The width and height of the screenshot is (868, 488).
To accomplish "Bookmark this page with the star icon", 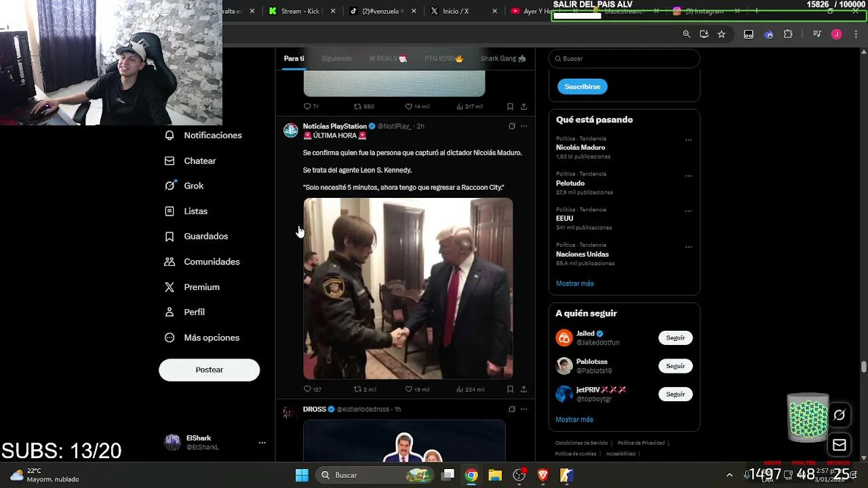I will coord(722,34).
